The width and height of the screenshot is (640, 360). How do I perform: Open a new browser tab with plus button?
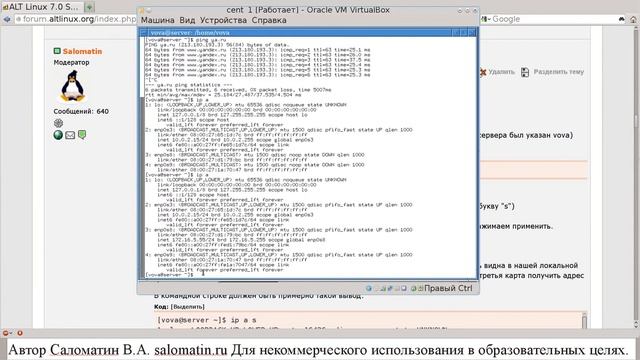tap(89, 7)
